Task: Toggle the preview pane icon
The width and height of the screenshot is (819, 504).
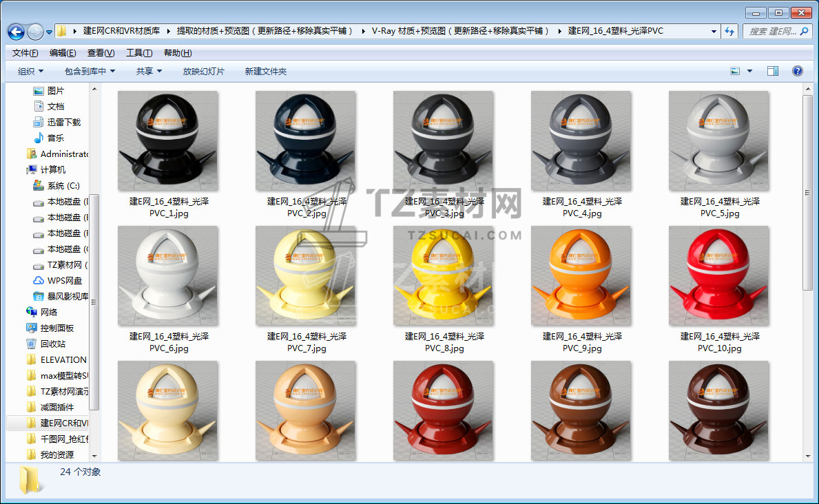Action: tap(772, 71)
